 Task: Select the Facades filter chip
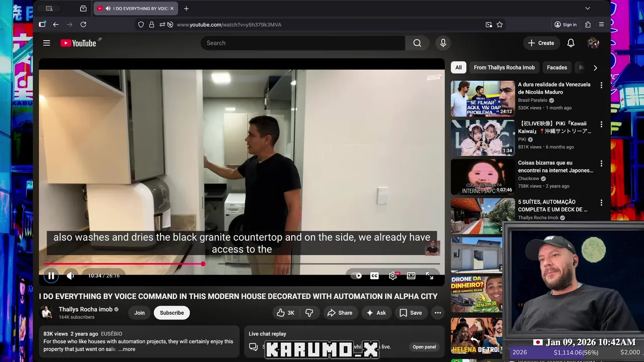[557, 67]
